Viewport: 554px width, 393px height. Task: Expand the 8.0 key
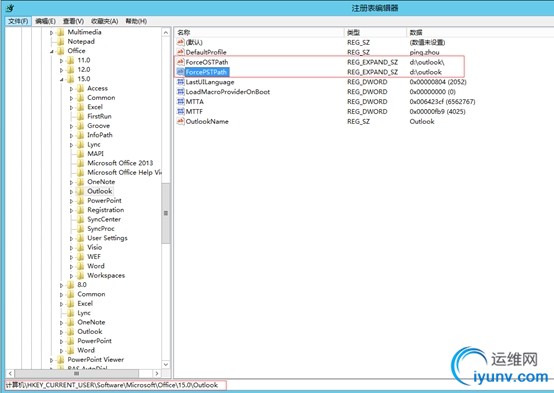61,285
